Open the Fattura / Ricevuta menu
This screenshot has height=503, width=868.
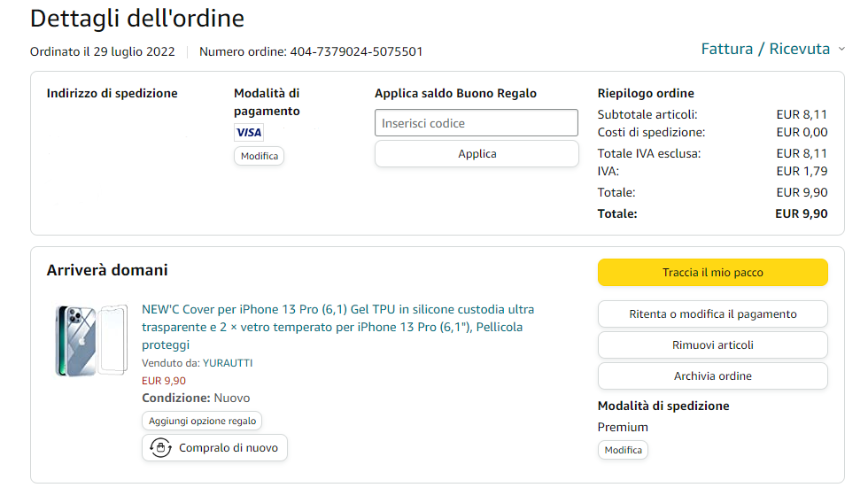[x=765, y=49]
